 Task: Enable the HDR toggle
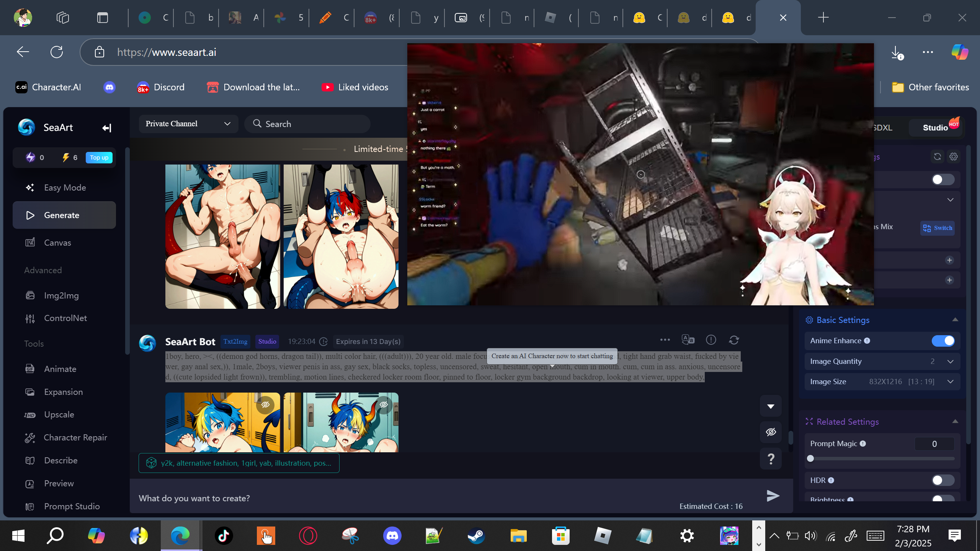[x=943, y=480]
